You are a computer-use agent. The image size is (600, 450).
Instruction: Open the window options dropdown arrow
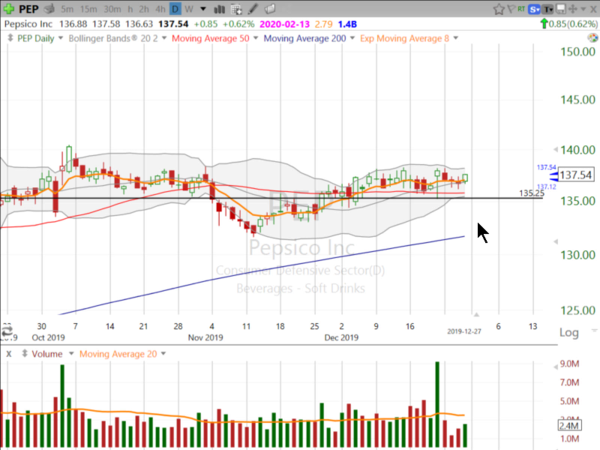(x=584, y=9)
